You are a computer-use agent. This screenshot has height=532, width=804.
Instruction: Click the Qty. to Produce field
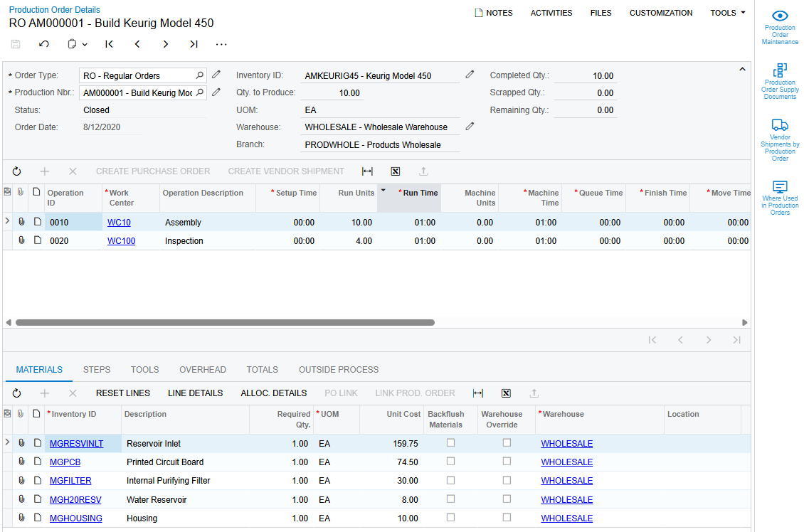click(333, 92)
